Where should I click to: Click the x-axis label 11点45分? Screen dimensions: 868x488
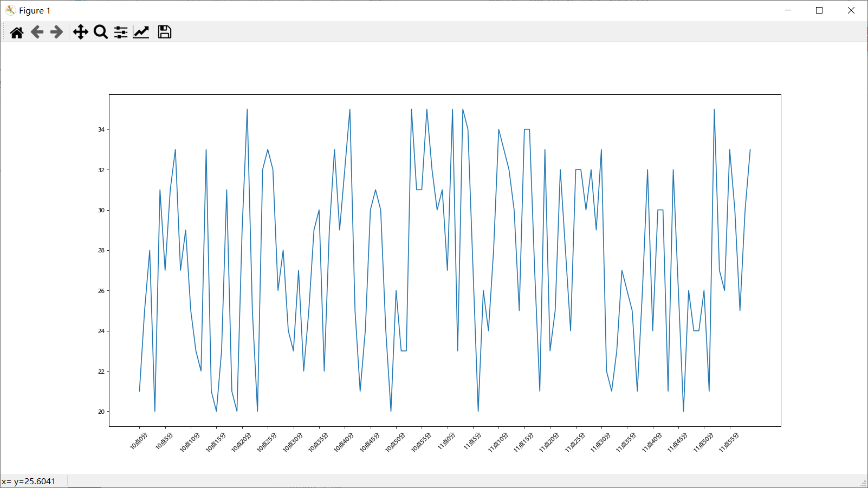click(x=677, y=442)
